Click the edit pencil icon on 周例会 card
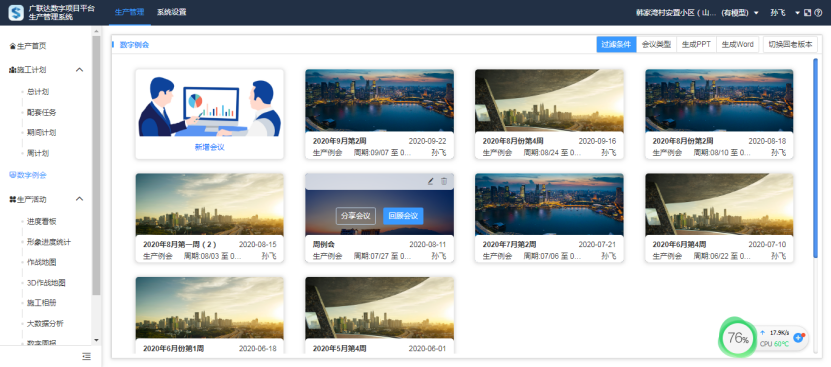Screen dimensions: 831x367 click(430, 181)
